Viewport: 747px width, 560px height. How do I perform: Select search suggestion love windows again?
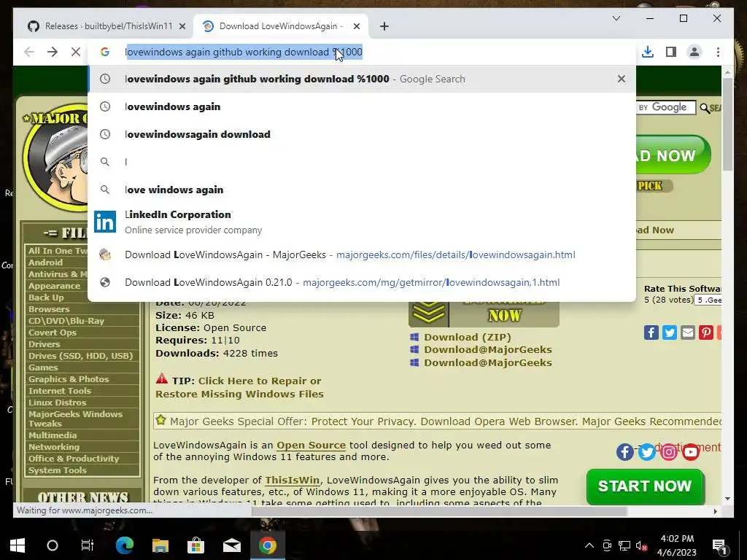(x=362, y=190)
